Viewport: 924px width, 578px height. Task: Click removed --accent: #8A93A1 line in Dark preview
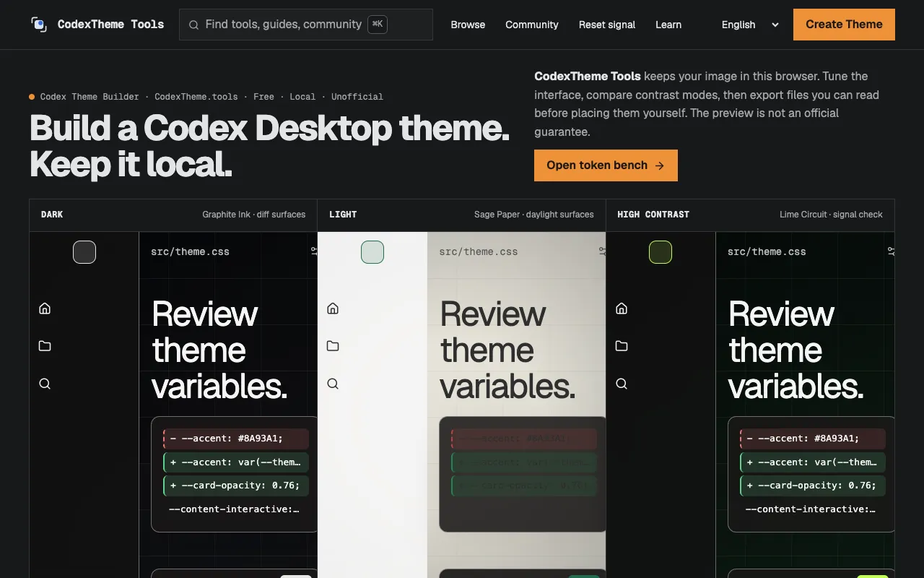tap(236, 439)
